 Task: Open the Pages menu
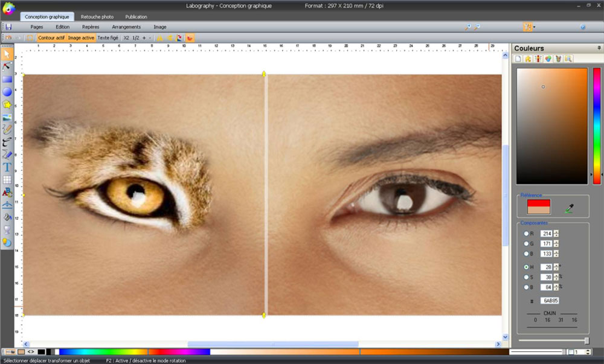click(x=37, y=27)
